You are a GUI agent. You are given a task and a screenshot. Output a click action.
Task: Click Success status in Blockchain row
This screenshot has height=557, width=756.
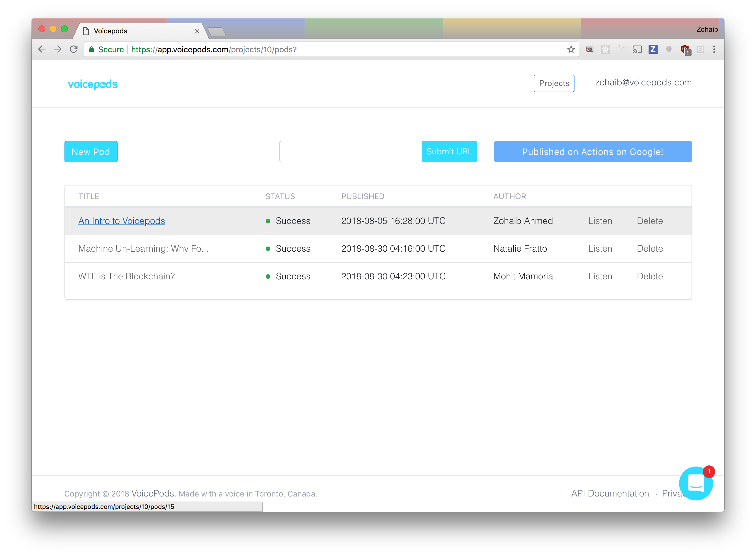coord(293,277)
